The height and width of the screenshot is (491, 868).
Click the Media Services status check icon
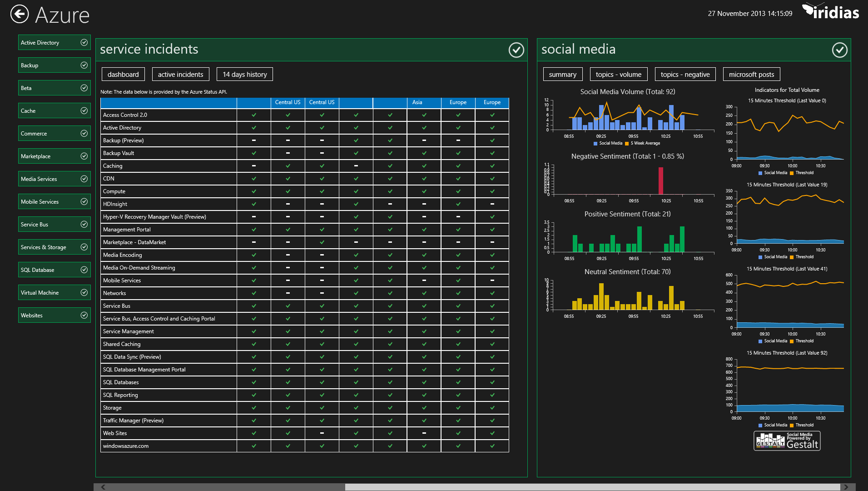click(x=84, y=179)
